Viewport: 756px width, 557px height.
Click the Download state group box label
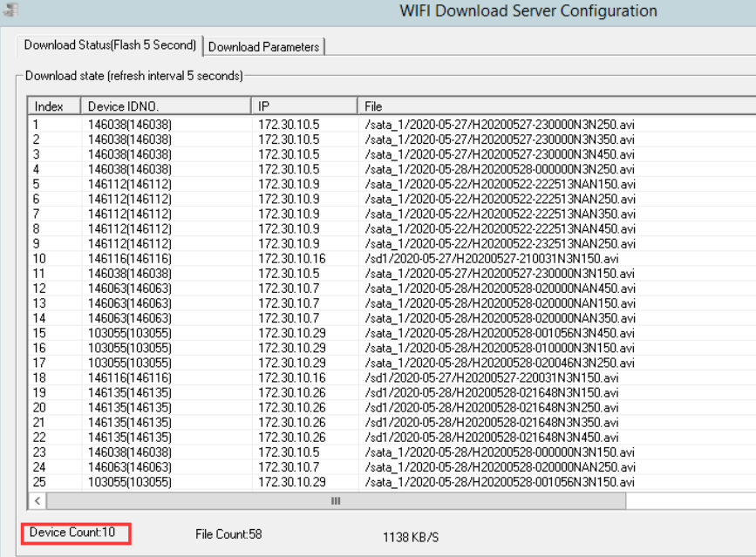134,76
